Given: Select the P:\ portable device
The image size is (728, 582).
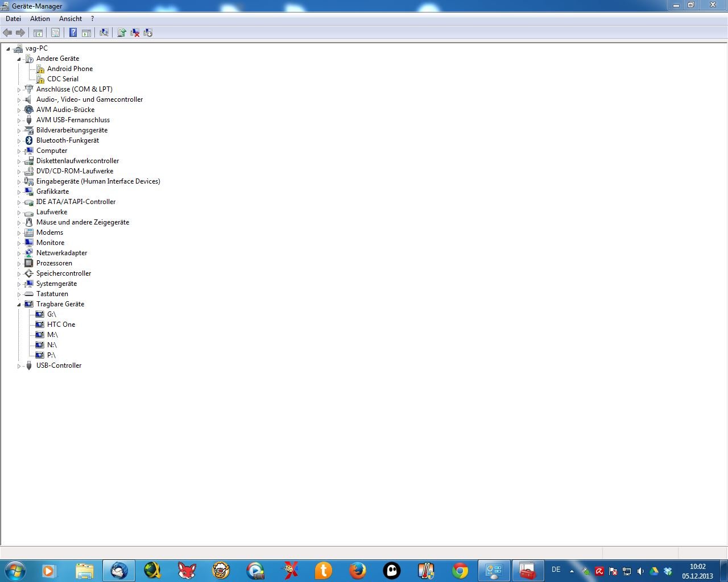Looking at the screenshot, I should point(51,355).
